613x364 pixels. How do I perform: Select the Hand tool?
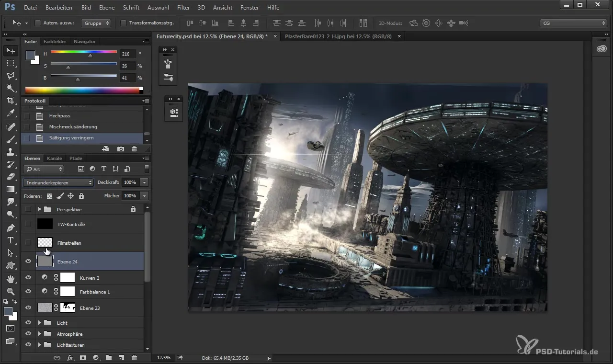click(10, 279)
